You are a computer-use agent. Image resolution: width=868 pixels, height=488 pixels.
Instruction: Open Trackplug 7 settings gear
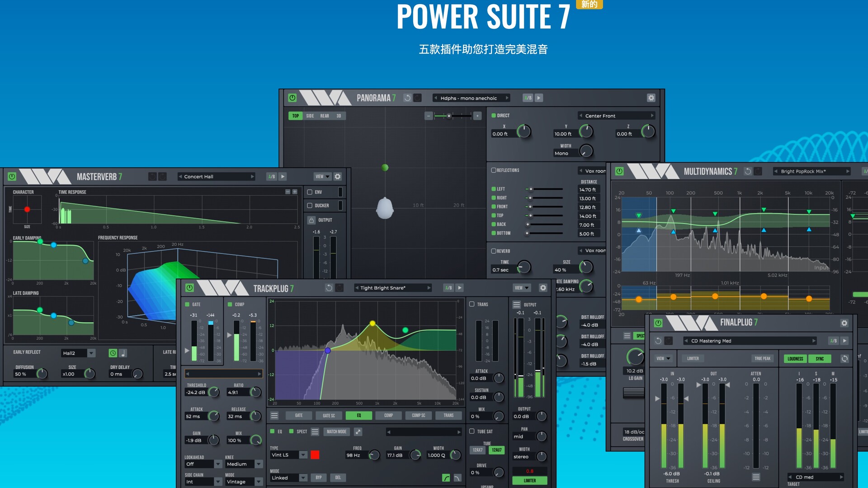pyautogui.click(x=543, y=288)
